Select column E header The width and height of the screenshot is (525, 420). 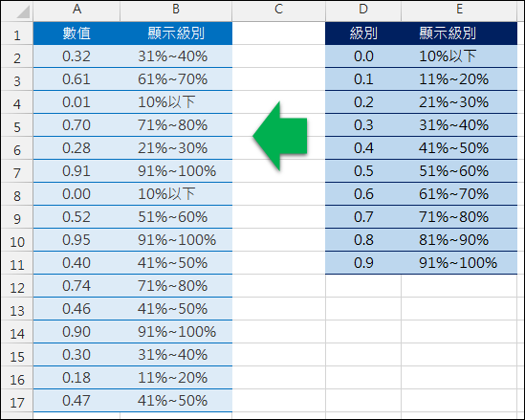[459, 11]
